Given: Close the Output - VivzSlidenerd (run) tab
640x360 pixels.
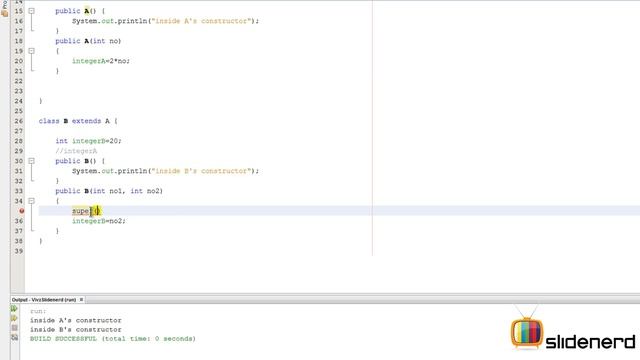Looking at the screenshot, I should pyautogui.click(x=81, y=300).
